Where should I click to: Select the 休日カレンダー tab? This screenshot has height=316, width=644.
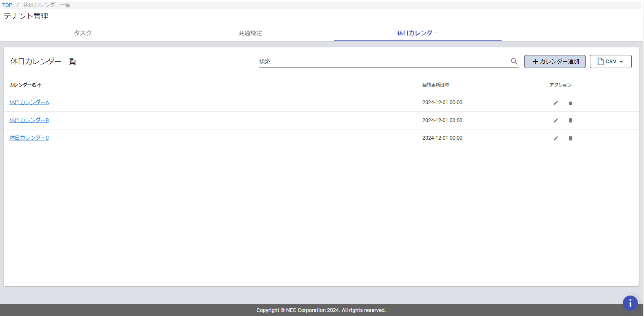pos(417,33)
